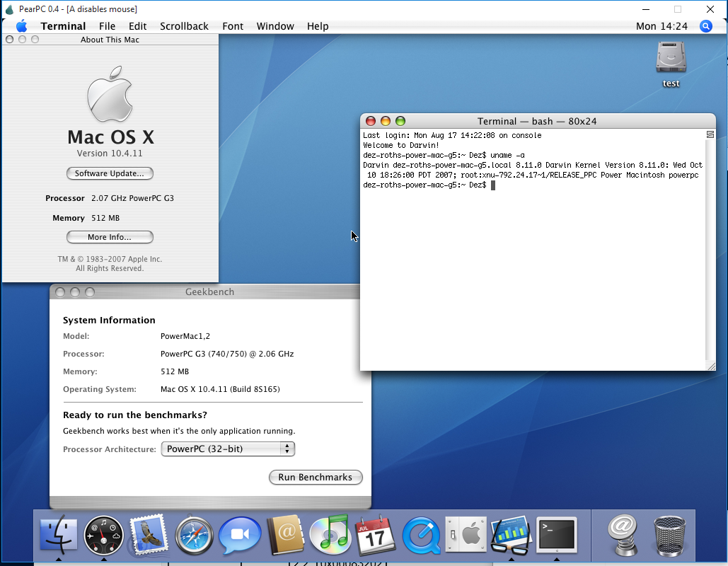The image size is (728, 566).
Task: Open the Terminal application menu
Action: pos(63,26)
